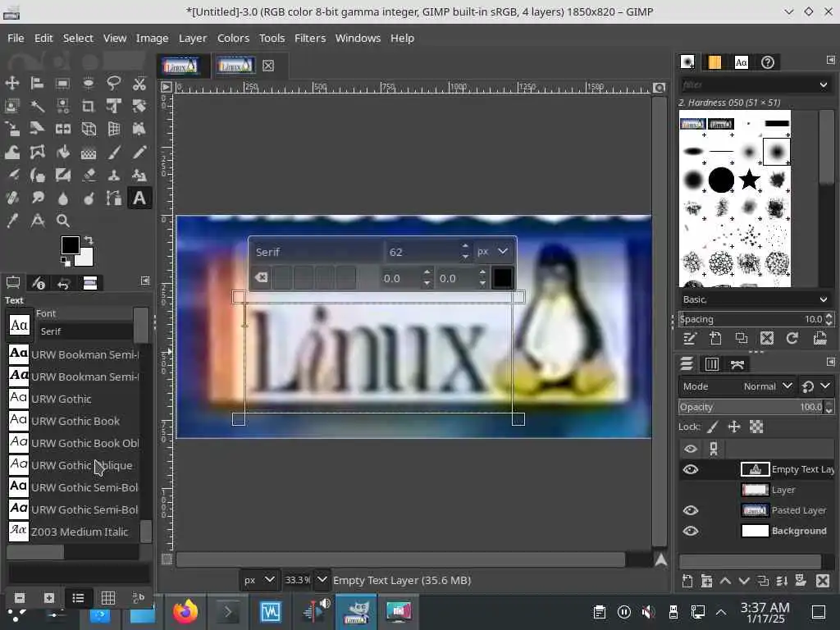
Task: Open the status bar px unit dropdown
Action: coord(258,580)
